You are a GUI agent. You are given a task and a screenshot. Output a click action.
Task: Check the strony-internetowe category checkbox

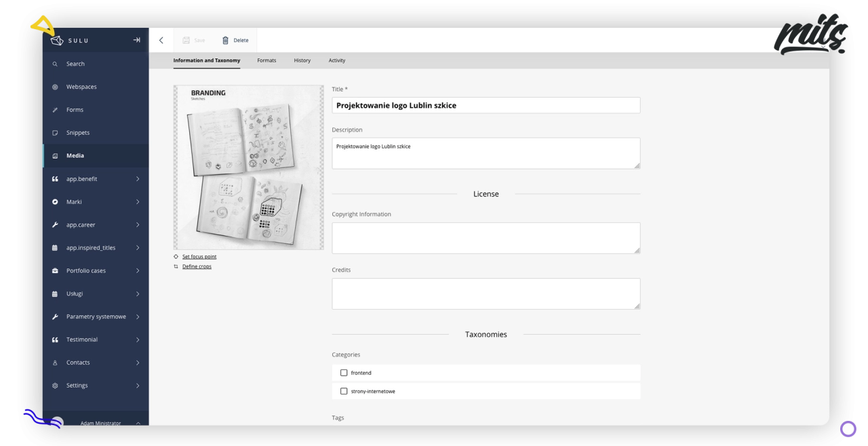(344, 391)
